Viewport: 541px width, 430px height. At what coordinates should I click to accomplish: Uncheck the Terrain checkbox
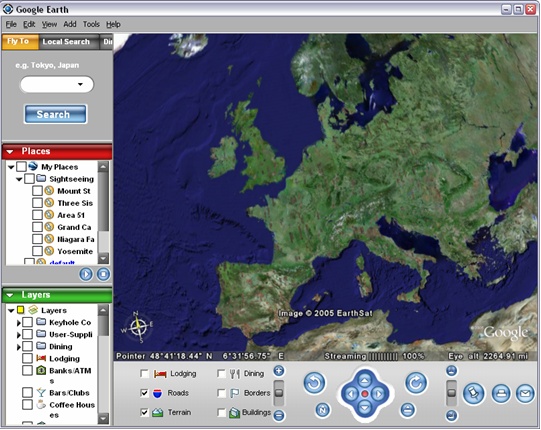[145, 412]
